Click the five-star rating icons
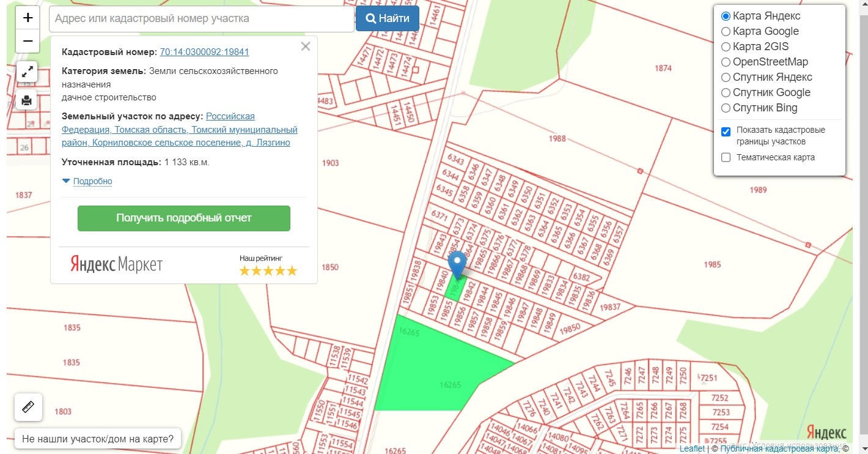The width and height of the screenshot is (868, 454). [268, 270]
